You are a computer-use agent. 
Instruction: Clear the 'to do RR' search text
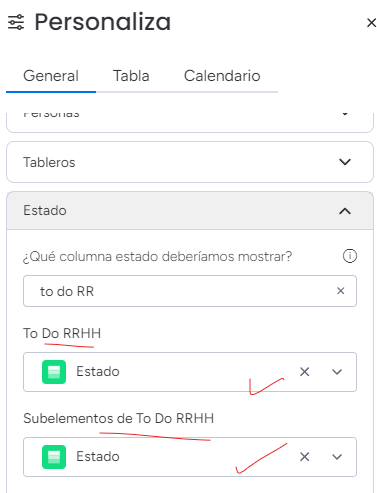(x=340, y=291)
